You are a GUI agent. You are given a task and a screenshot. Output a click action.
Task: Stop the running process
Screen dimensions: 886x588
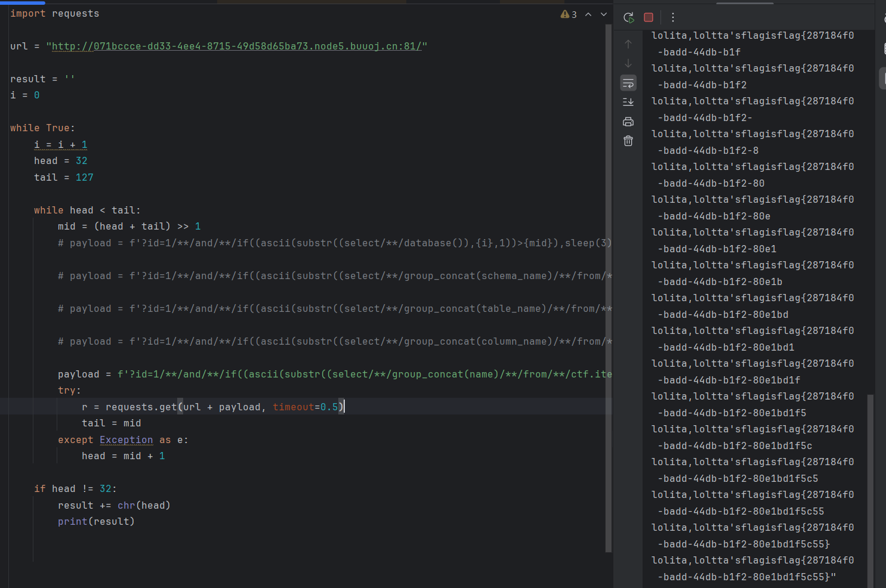[649, 17]
